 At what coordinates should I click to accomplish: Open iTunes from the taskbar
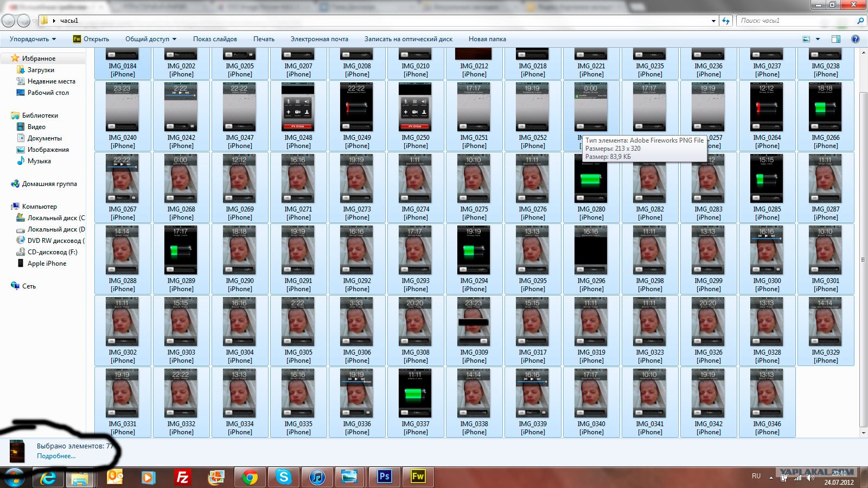(x=317, y=477)
